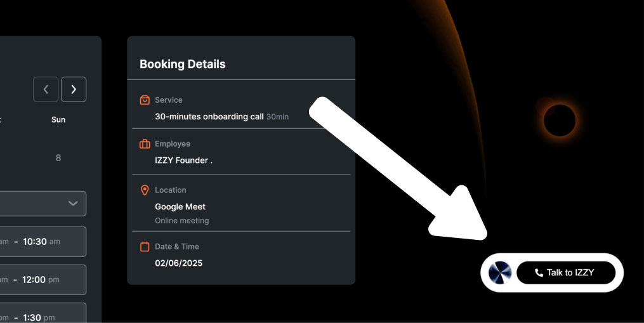Click the Booking Details heading
This screenshot has height=323, width=644.
(x=182, y=64)
